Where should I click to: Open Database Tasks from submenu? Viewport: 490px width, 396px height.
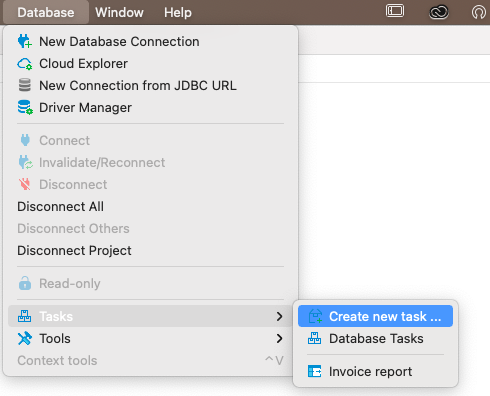[375, 338]
